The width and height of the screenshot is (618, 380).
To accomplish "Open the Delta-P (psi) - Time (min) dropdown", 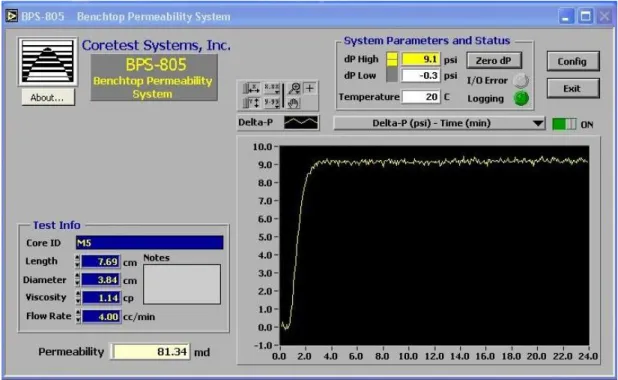I will click(439, 123).
